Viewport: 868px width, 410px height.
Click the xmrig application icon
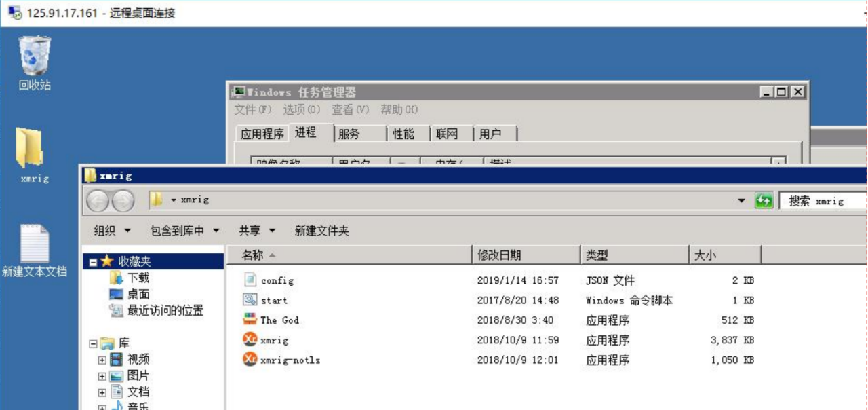pyautogui.click(x=250, y=339)
